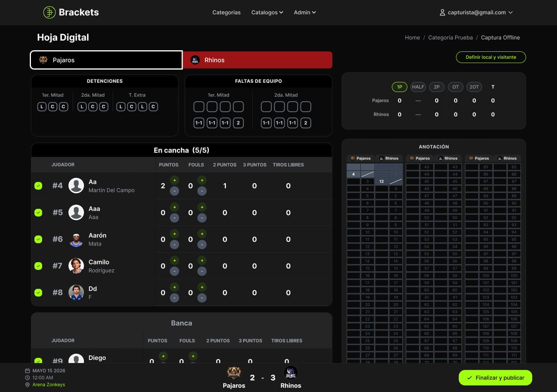This screenshot has width=557, height=392.
Task: Open Dd's avatar photo
Action: [x=76, y=292]
